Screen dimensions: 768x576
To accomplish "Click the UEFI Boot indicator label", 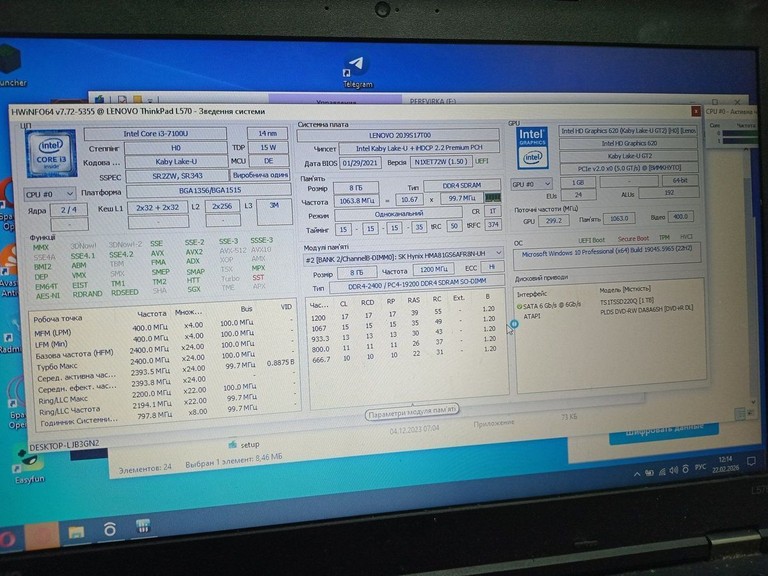I will (591, 240).
